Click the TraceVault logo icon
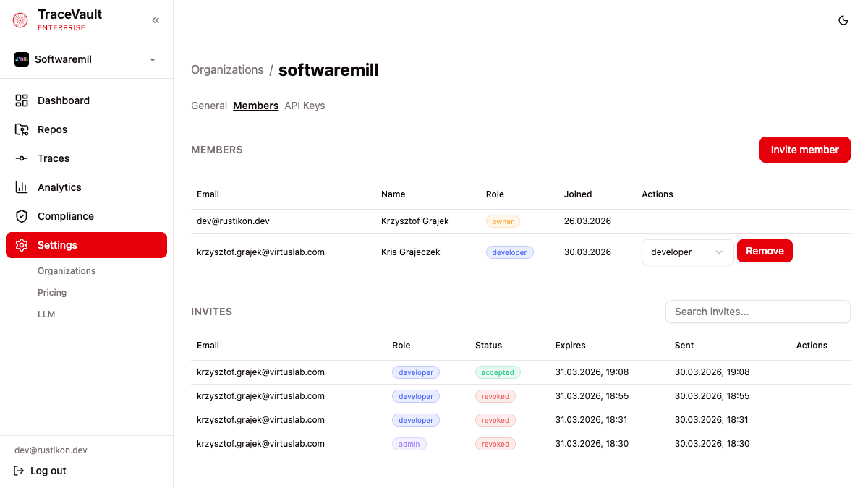The image size is (868, 488). pyautogui.click(x=20, y=20)
